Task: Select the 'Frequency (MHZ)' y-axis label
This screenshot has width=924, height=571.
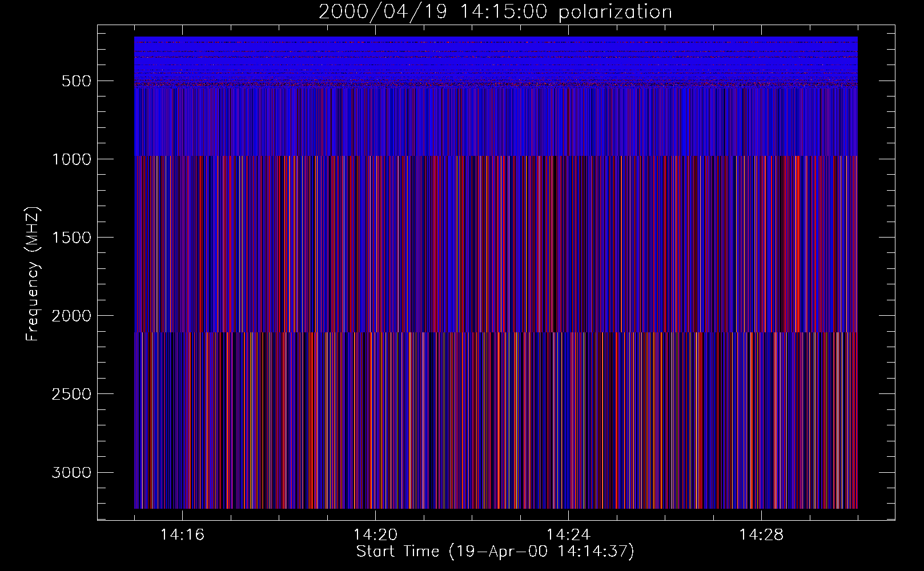Action: coord(33,274)
